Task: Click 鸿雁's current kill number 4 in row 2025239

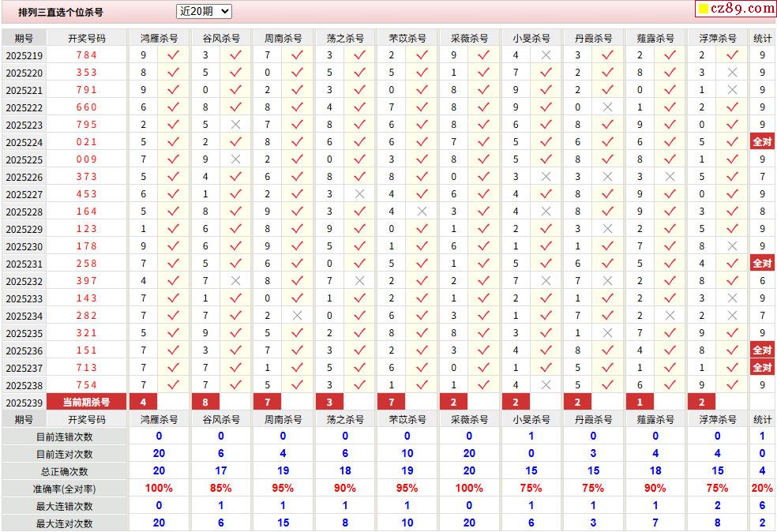Action: coord(143,403)
